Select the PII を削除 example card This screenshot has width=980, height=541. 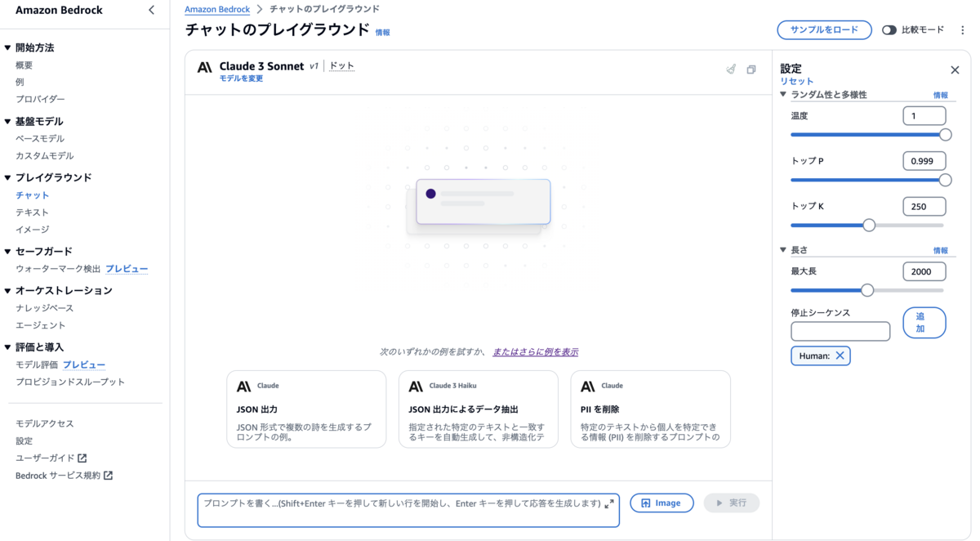click(650, 409)
